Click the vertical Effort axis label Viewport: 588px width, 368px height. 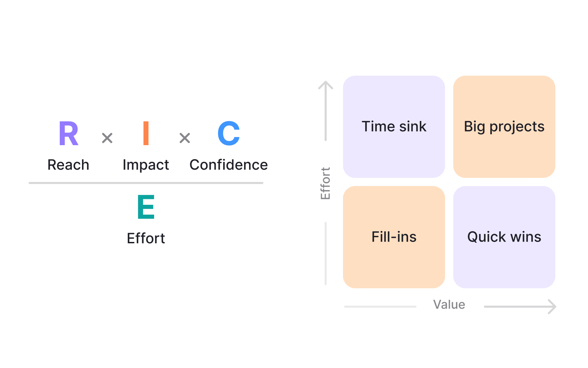point(326,183)
